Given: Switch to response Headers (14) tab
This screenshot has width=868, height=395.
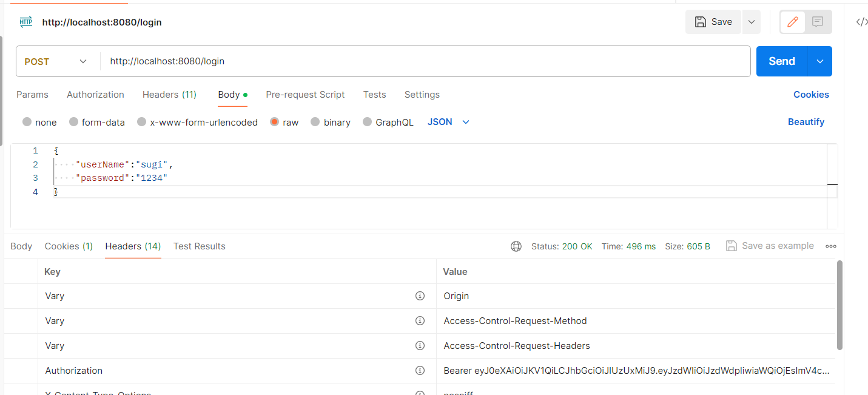Looking at the screenshot, I should click(133, 246).
